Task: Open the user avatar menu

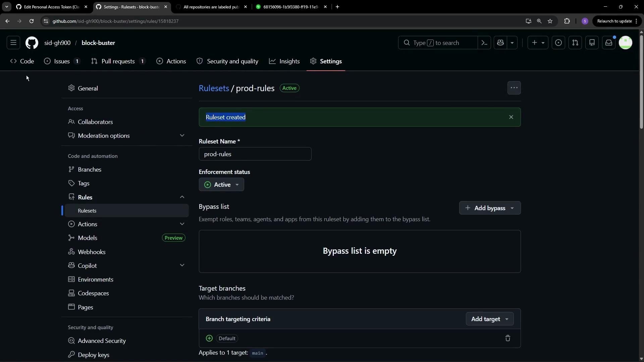Action: point(626,43)
